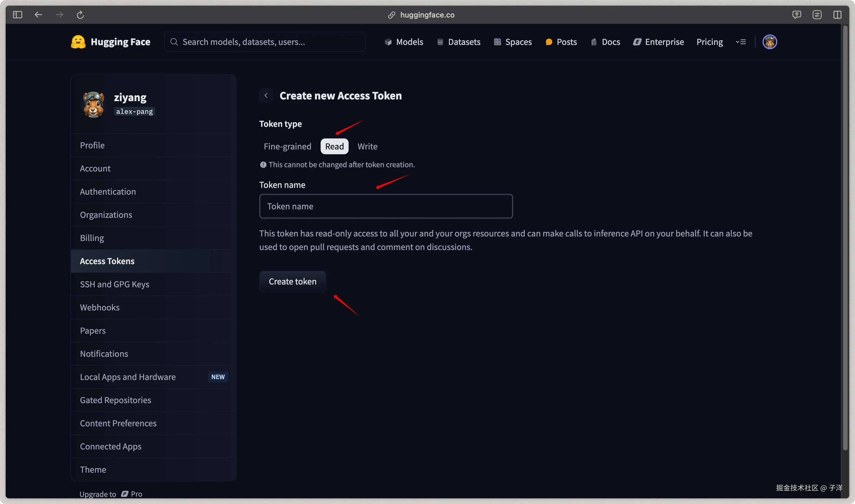Open the Spaces page from navigation

(x=512, y=42)
